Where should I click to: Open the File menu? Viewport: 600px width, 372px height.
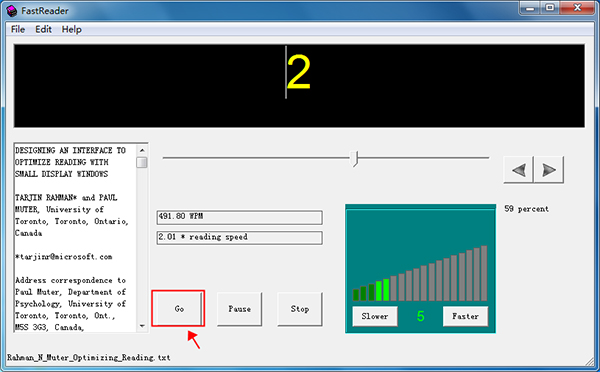(x=18, y=29)
